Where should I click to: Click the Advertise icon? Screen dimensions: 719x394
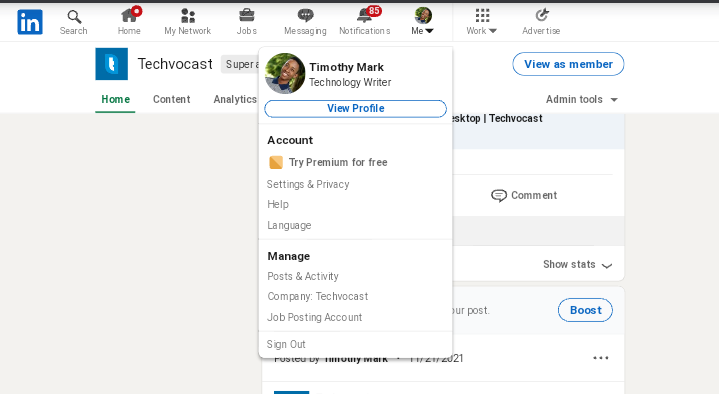pos(542,15)
